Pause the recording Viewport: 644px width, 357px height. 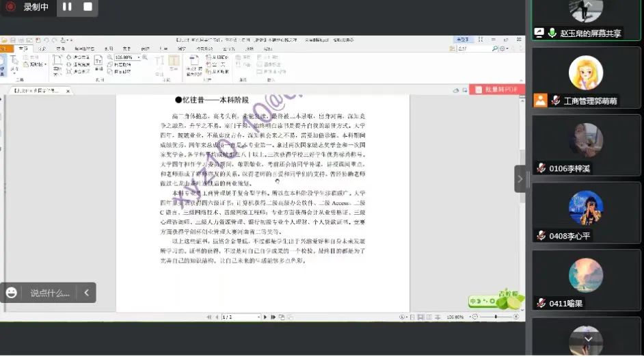[x=67, y=8]
